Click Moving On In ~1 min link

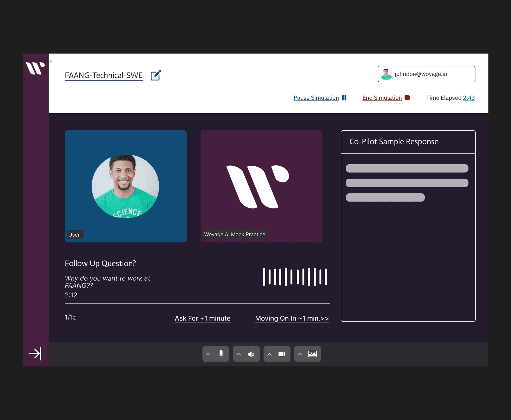(x=292, y=318)
